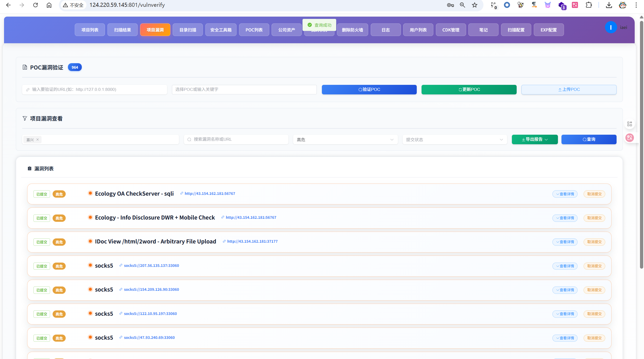Expand 查看详情 for IDoc View Arbitrary File Upload
The width and height of the screenshot is (644, 359).
(x=565, y=242)
